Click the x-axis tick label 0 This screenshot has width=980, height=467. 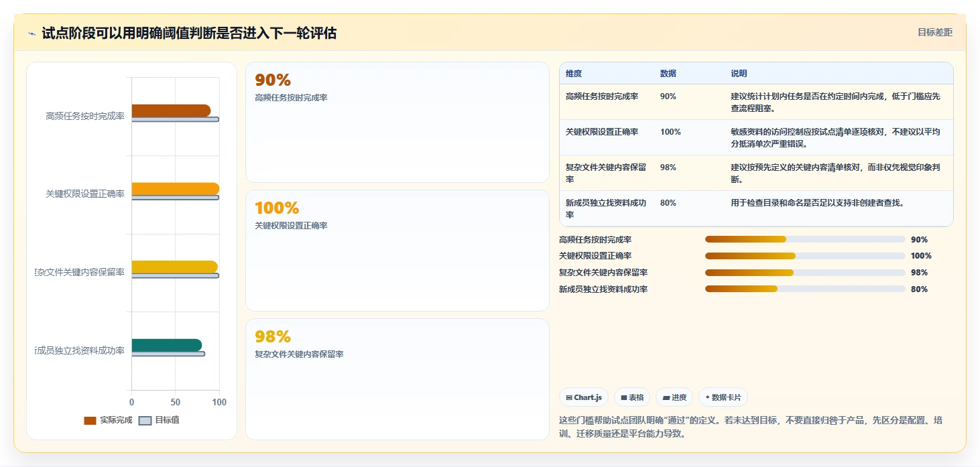pos(131,402)
